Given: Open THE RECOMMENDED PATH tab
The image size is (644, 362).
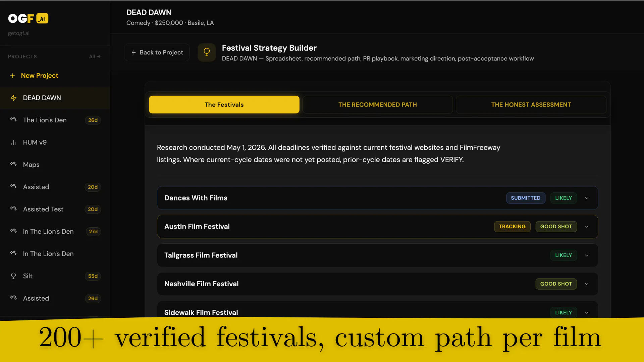Looking at the screenshot, I should coord(378,105).
